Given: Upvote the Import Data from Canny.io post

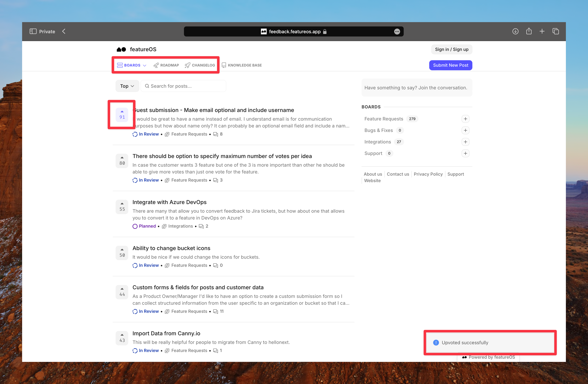Looking at the screenshot, I should point(122,338).
